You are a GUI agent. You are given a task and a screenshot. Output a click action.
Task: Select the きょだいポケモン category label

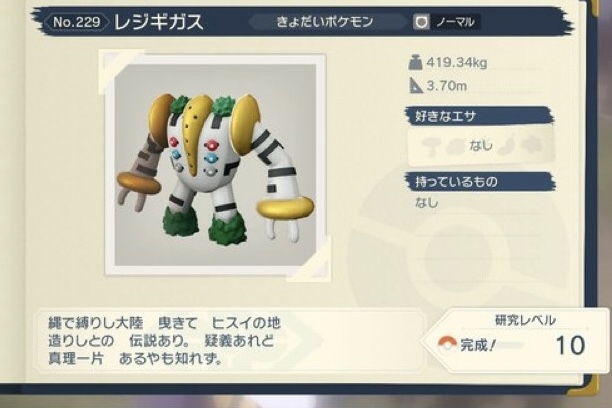325,21
